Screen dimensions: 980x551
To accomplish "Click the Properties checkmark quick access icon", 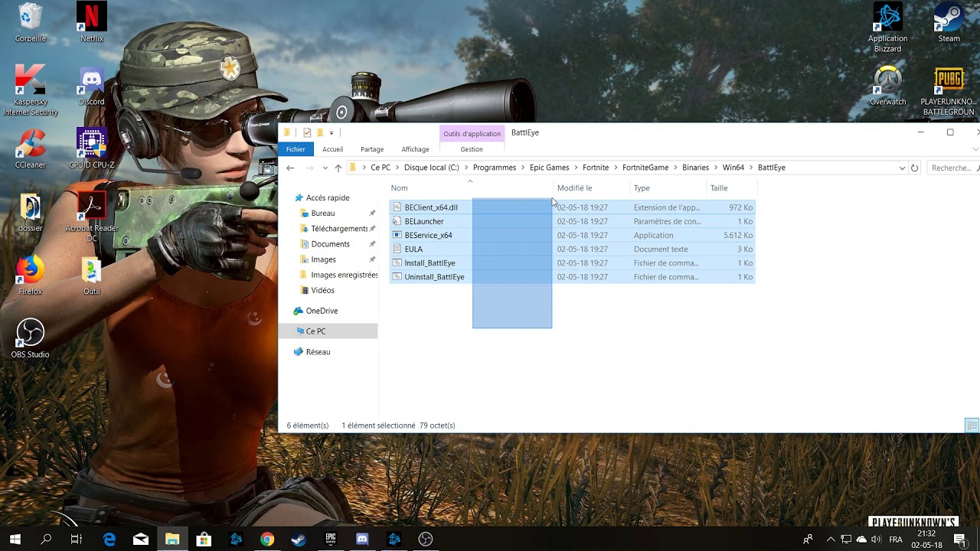I will 307,132.
